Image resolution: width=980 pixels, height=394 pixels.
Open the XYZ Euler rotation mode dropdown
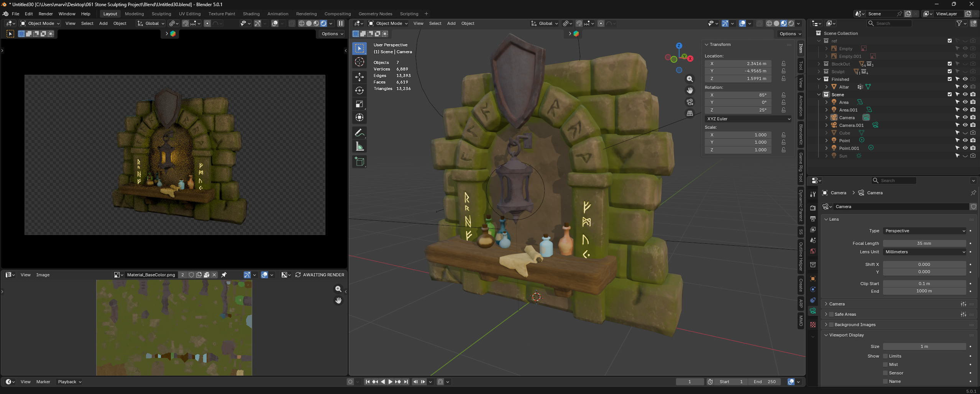point(748,119)
